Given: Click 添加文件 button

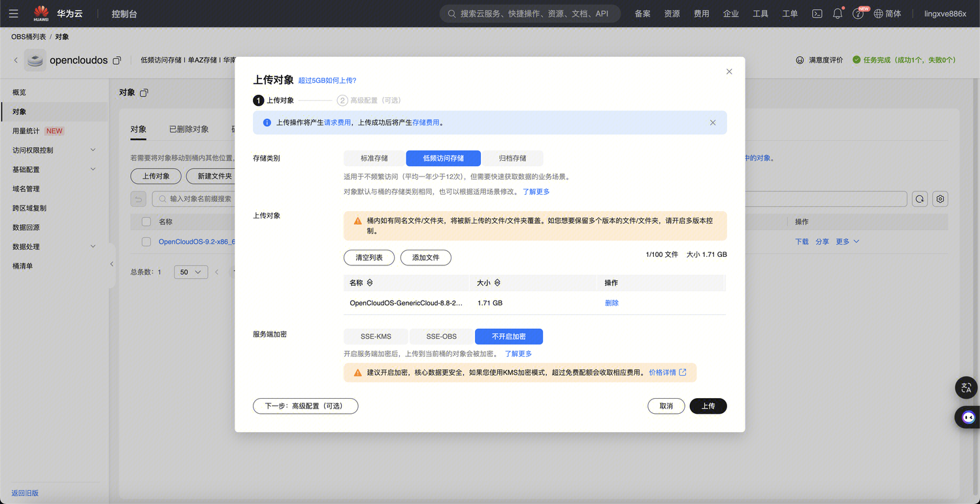Looking at the screenshot, I should 426,258.
